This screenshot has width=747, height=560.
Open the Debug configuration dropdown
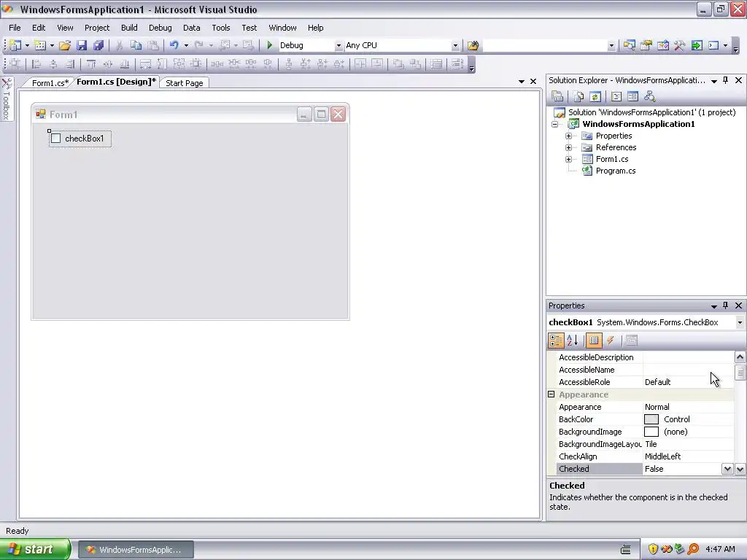[x=338, y=46]
